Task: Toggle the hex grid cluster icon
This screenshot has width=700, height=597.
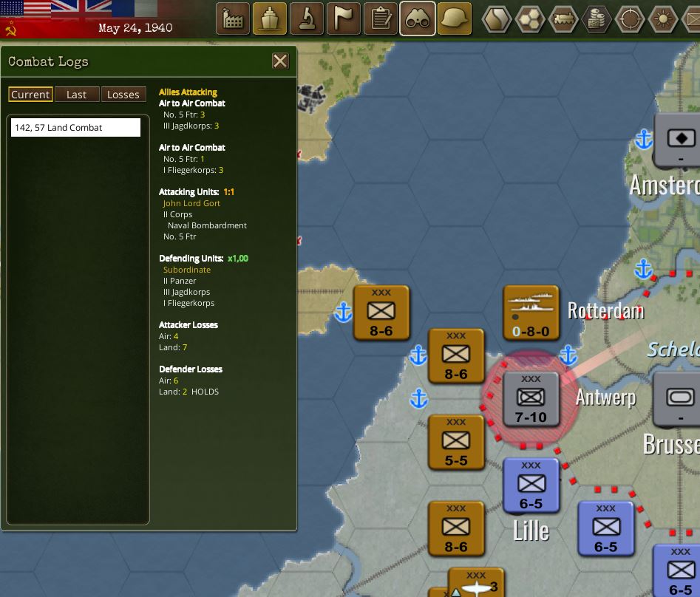Action: tap(530, 19)
